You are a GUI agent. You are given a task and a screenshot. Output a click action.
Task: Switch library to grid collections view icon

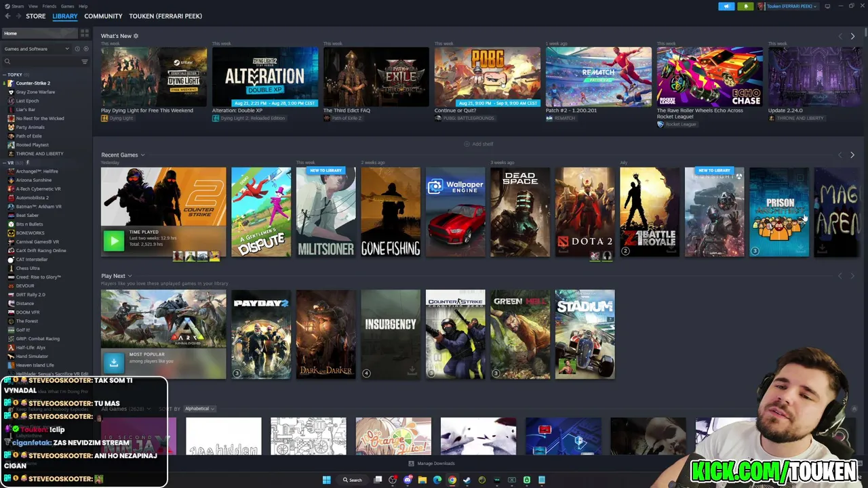tap(85, 33)
